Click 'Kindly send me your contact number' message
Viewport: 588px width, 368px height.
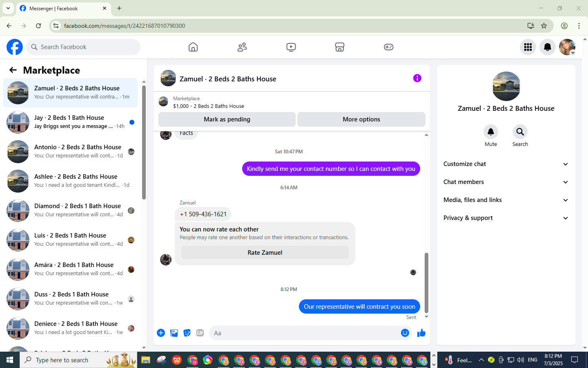point(331,169)
